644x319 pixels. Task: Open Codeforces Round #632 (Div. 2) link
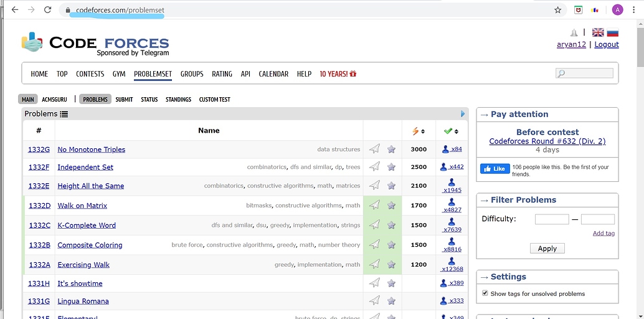pyautogui.click(x=547, y=141)
